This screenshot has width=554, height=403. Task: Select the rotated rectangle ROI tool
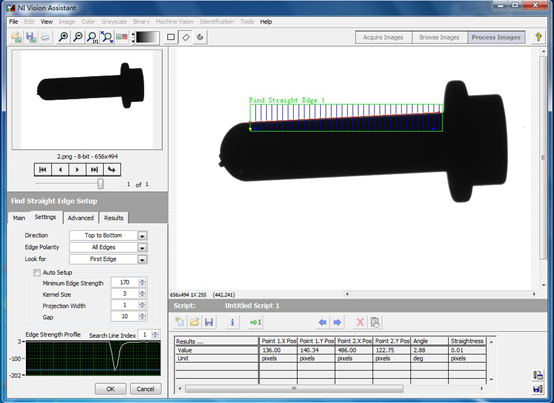tap(186, 37)
